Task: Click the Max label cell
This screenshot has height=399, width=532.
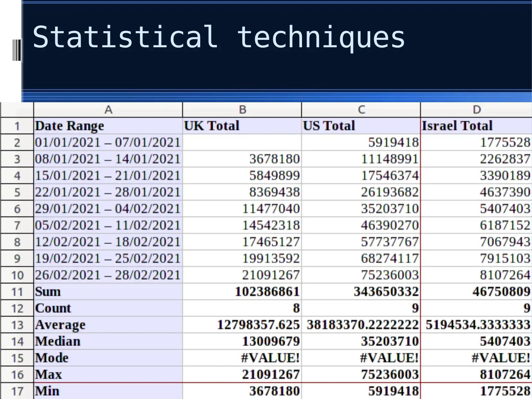Action: pyautogui.click(x=108, y=375)
